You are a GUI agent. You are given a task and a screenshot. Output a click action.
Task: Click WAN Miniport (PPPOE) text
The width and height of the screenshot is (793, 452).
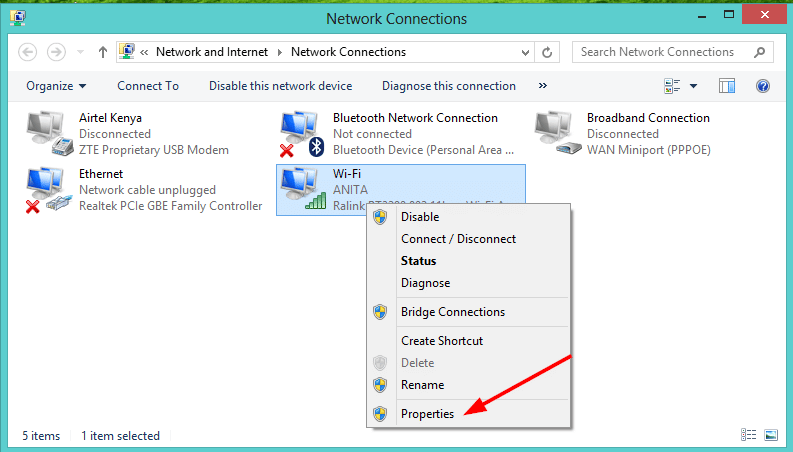point(648,150)
